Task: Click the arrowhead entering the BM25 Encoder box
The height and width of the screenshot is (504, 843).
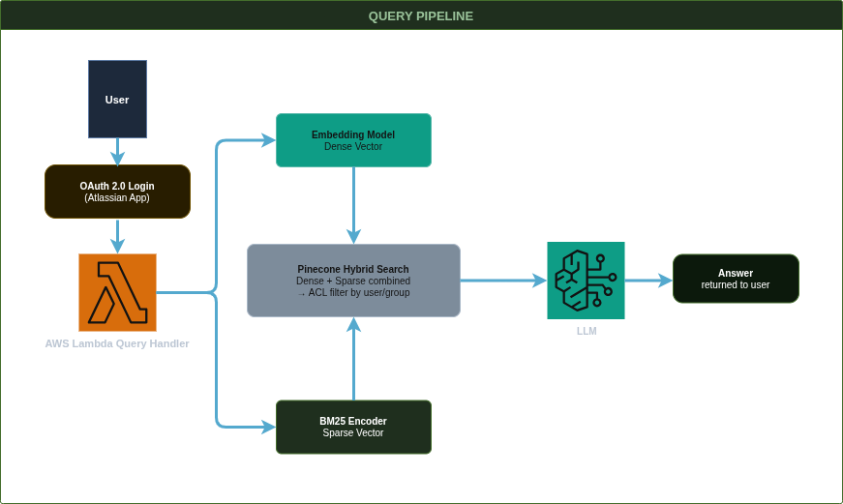Action: (x=267, y=426)
